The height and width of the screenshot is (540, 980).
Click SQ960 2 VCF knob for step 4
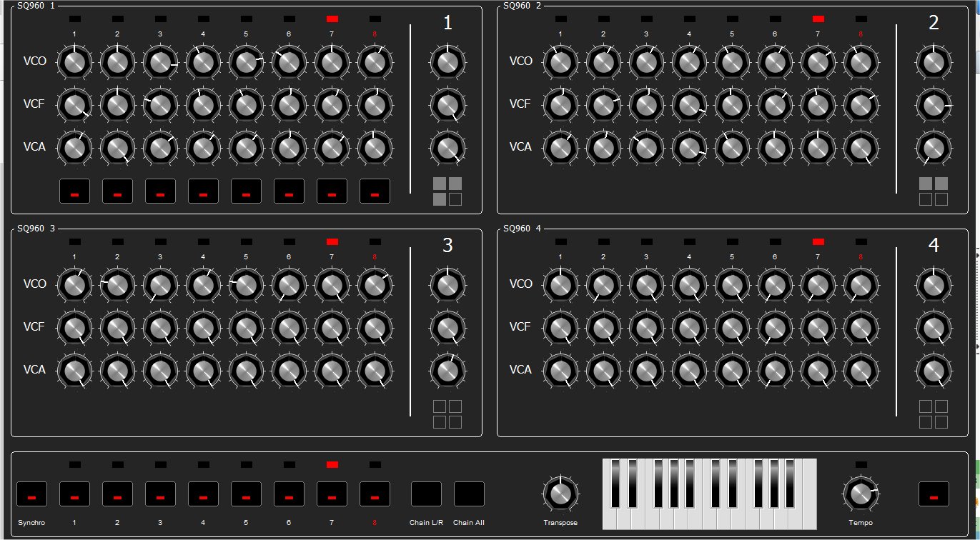689,105
